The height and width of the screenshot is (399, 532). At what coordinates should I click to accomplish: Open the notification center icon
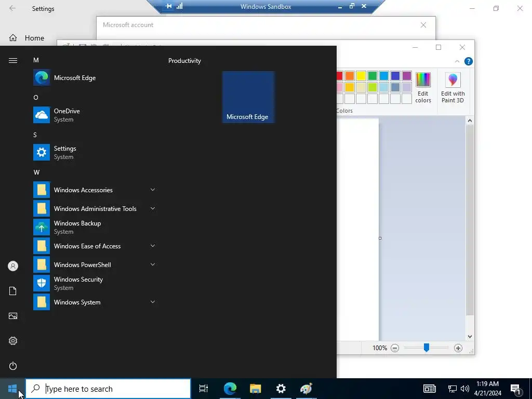(x=516, y=389)
